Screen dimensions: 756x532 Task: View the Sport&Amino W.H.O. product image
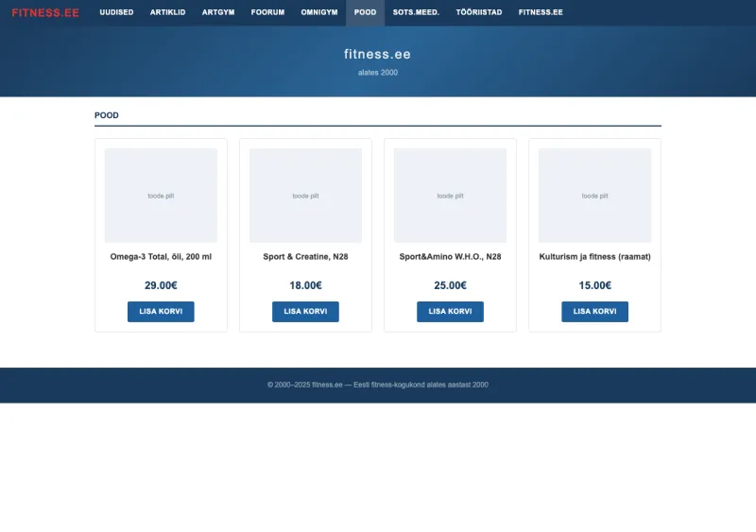(x=450, y=196)
